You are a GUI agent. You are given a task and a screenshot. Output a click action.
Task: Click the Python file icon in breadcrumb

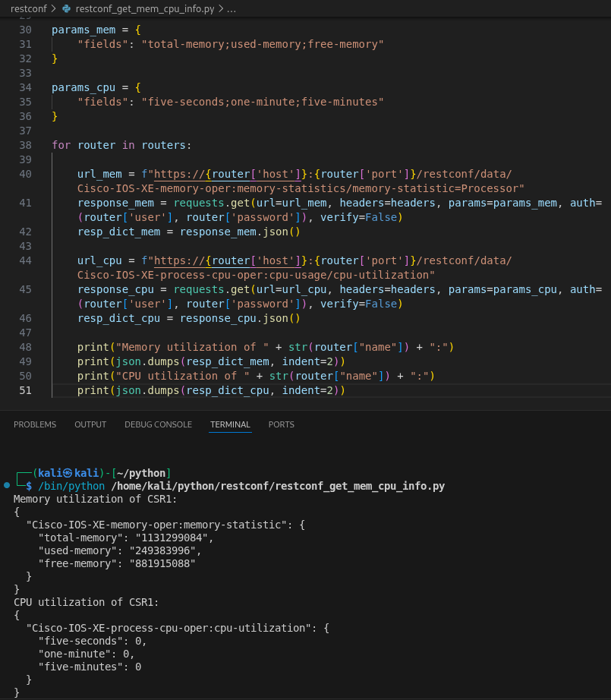tap(67, 8)
